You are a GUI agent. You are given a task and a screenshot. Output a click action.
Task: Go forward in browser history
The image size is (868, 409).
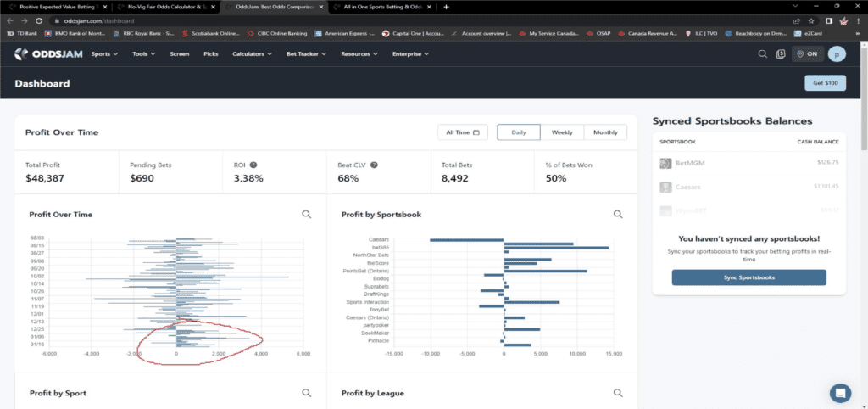25,20
